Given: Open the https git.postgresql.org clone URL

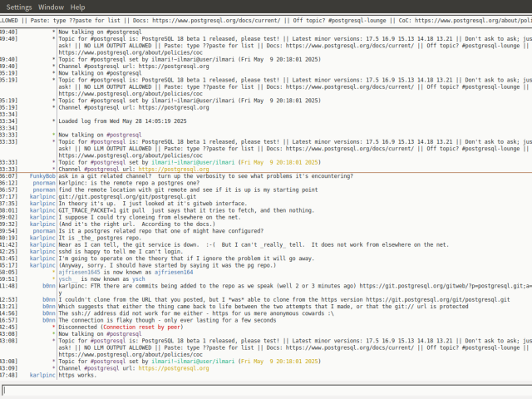Looking at the screenshot, I should click(426, 298).
